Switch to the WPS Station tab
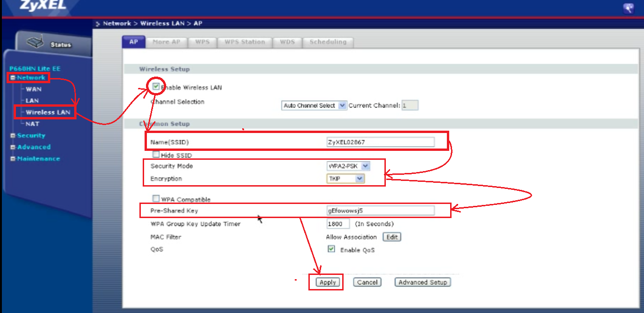 [245, 42]
